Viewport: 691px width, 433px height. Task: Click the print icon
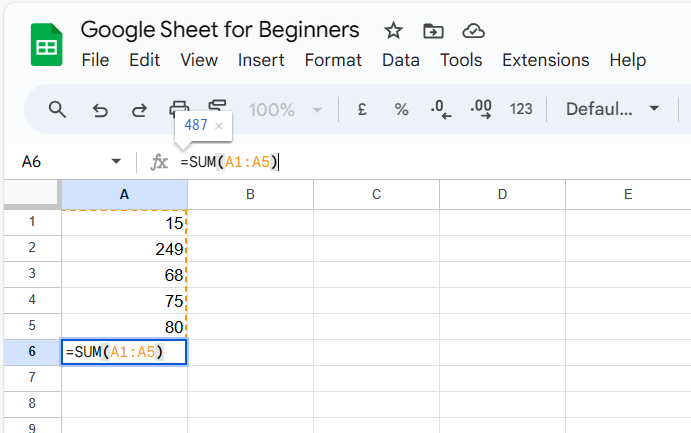(179, 107)
